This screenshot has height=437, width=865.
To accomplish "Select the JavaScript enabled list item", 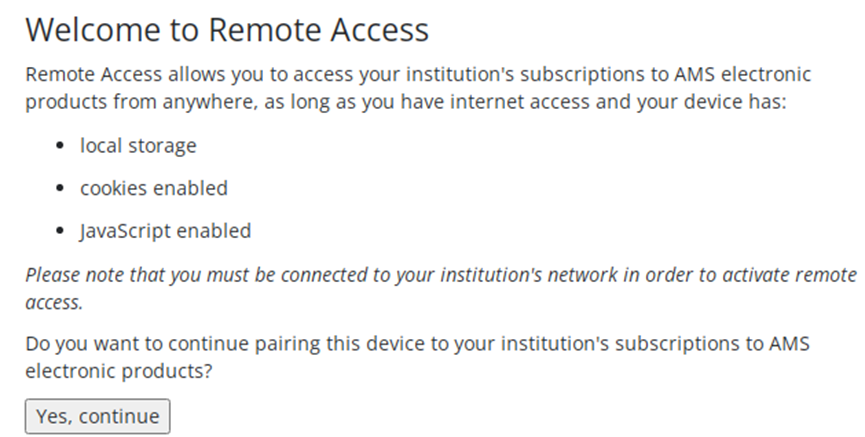I will 165,231.
